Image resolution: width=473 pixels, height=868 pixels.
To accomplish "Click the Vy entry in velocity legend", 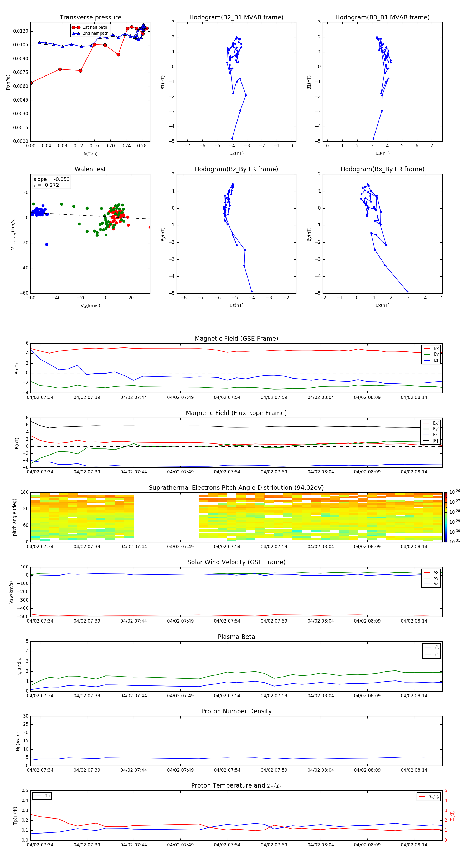I will [431, 578].
